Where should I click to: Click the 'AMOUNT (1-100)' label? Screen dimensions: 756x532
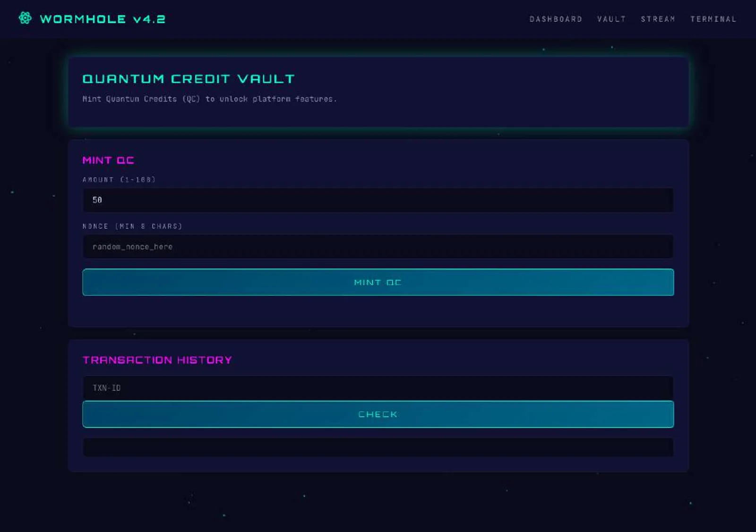pyautogui.click(x=119, y=180)
